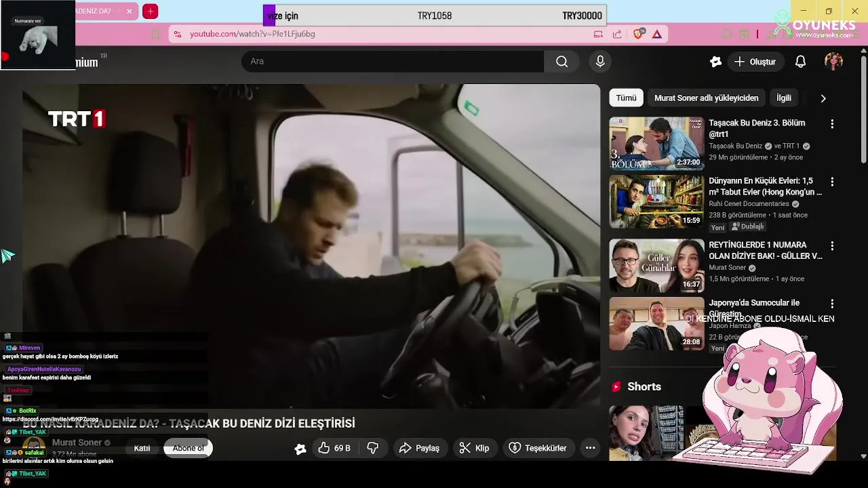The image size is (868, 488).
Task: Click the sparkle Ask icon beside Oluştur
Action: tap(715, 62)
